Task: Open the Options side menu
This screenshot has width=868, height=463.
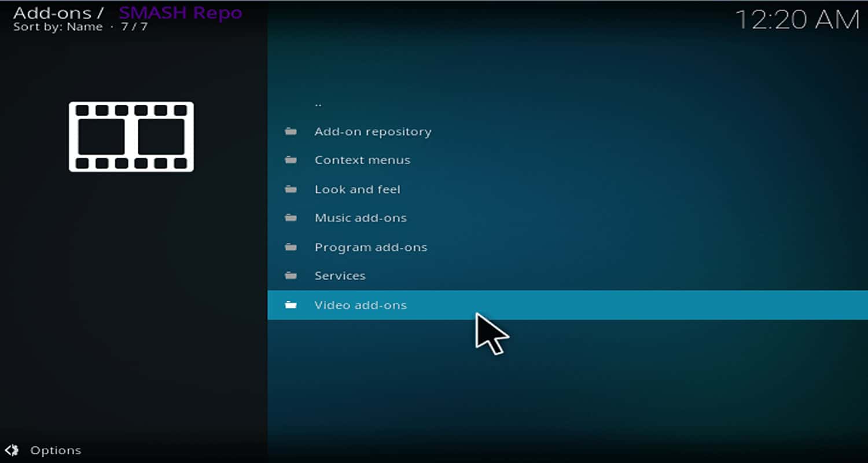Action: coord(43,450)
